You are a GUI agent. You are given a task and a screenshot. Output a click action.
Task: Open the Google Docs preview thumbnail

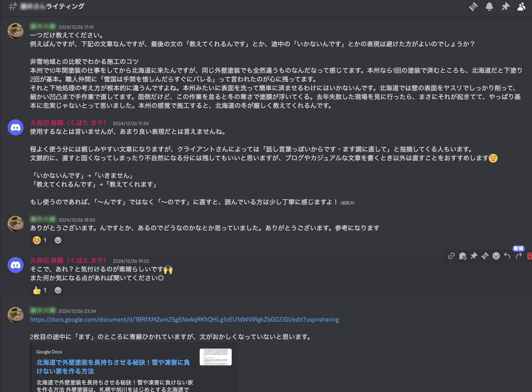(x=215, y=357)
